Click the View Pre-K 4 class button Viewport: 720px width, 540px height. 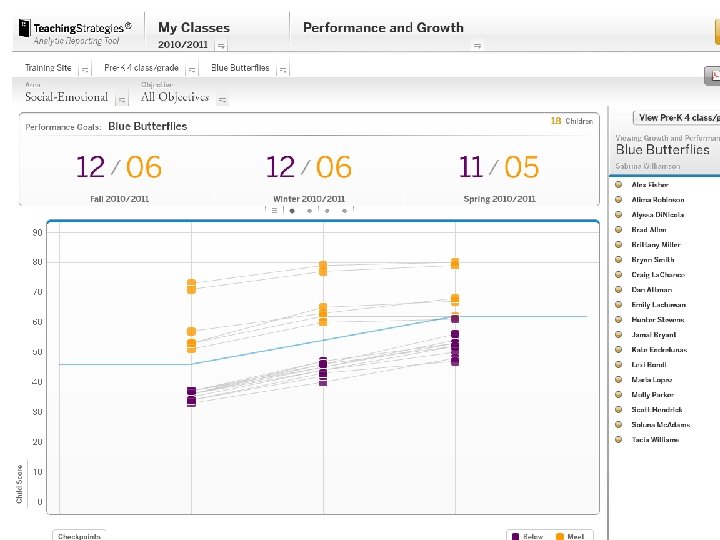[x=676, y=118]
